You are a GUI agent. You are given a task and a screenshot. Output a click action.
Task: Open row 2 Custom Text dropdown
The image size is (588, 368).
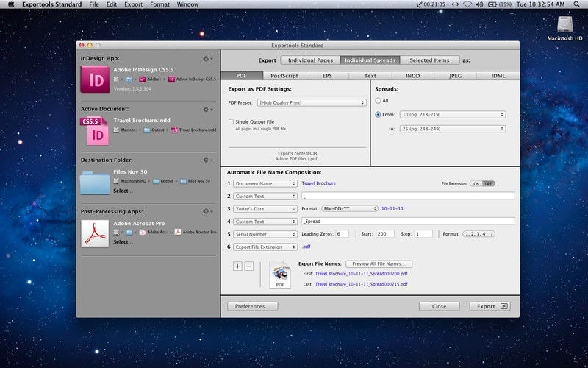(265, 196)
